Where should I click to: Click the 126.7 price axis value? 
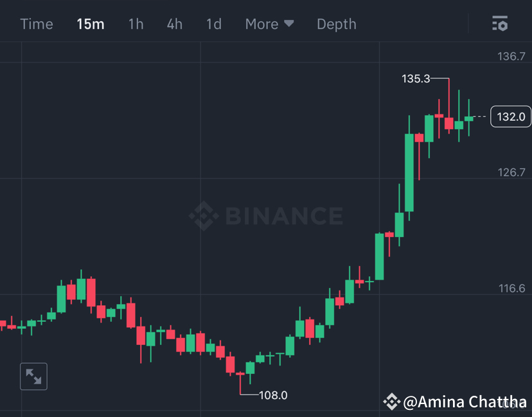511,172
